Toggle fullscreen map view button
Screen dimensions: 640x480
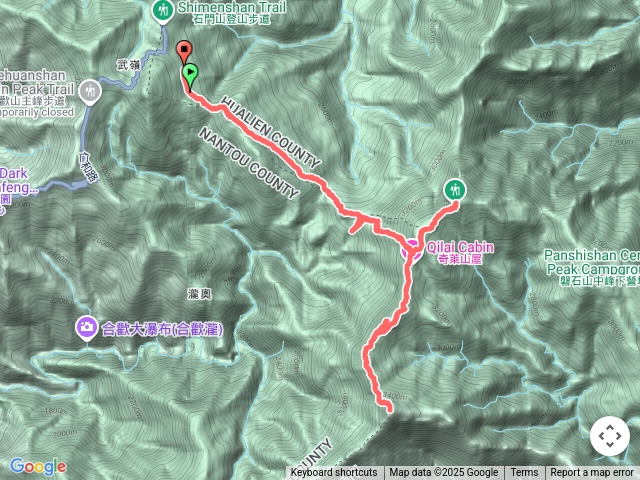610,436
